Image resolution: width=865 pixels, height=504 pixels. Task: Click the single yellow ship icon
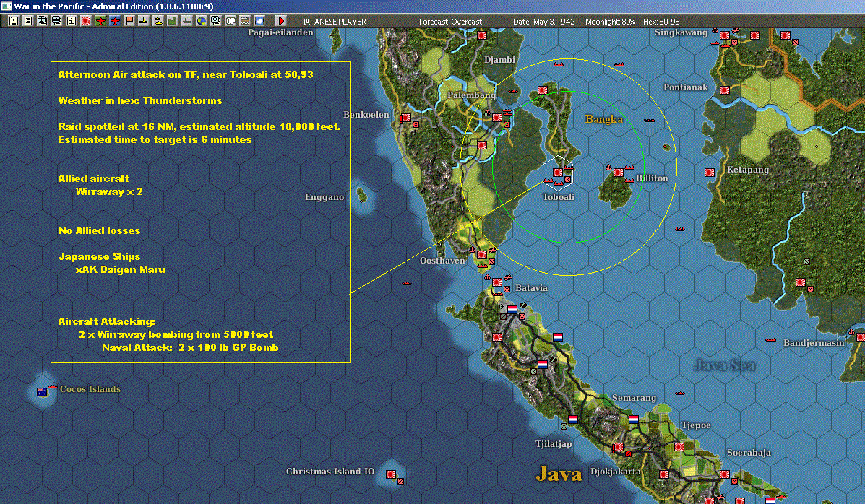click(x=143, y=20)
